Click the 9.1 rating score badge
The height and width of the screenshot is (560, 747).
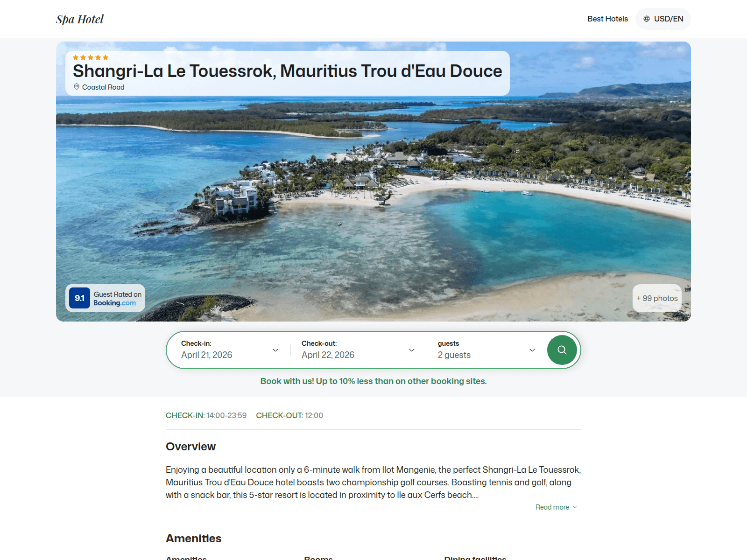tap(79, 298)
